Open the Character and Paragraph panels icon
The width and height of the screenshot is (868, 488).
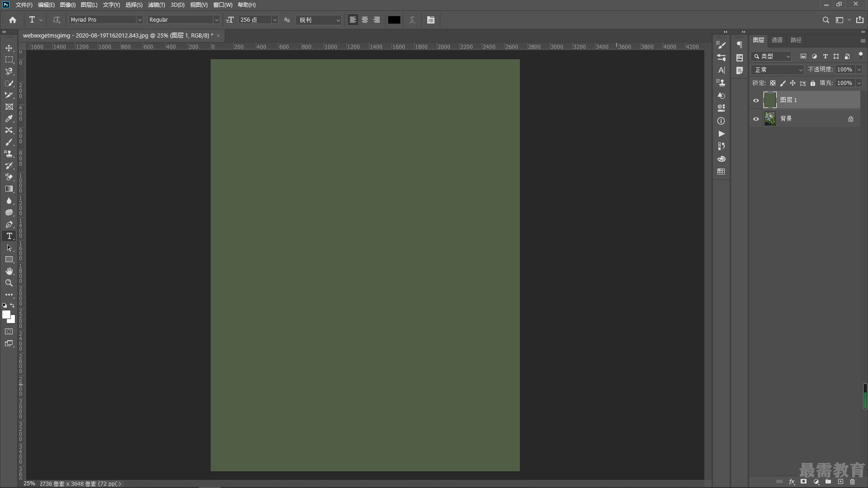coord(431,20)
